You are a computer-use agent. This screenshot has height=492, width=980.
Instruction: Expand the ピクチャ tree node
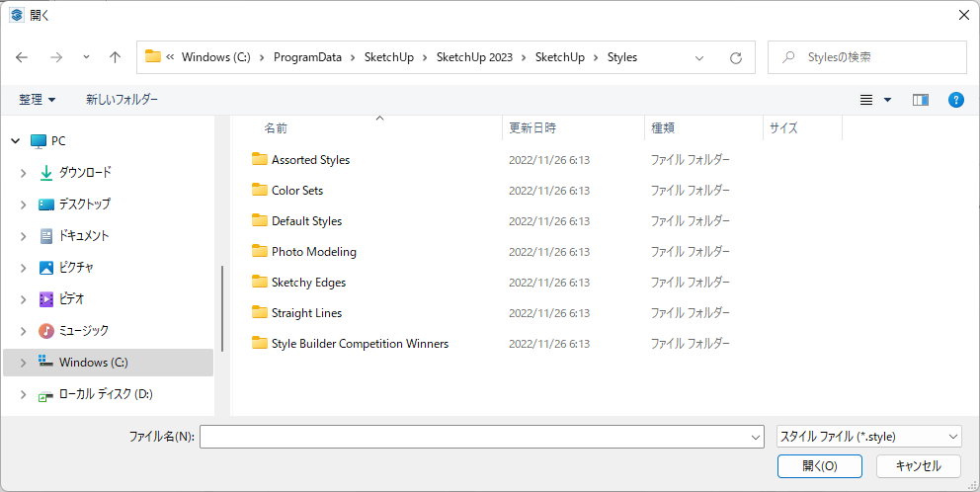tap(24, 268)
